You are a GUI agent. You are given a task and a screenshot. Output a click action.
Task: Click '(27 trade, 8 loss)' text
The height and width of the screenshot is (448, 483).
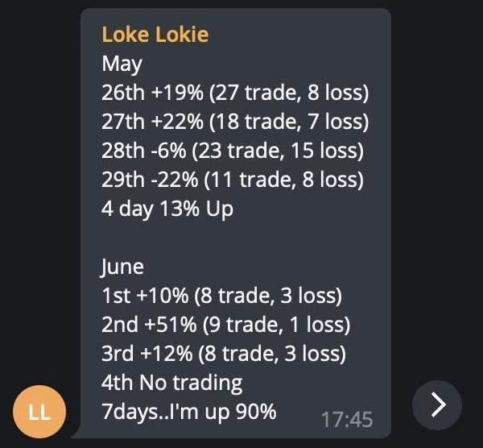click(x=289, y=92)
